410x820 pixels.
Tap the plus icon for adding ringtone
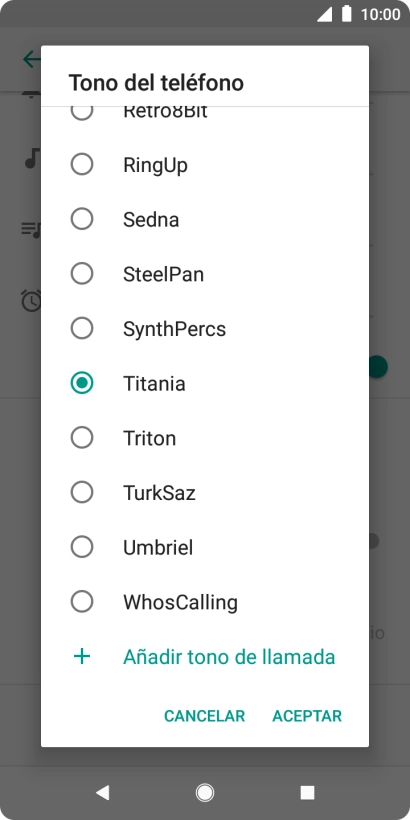[82, 656]
